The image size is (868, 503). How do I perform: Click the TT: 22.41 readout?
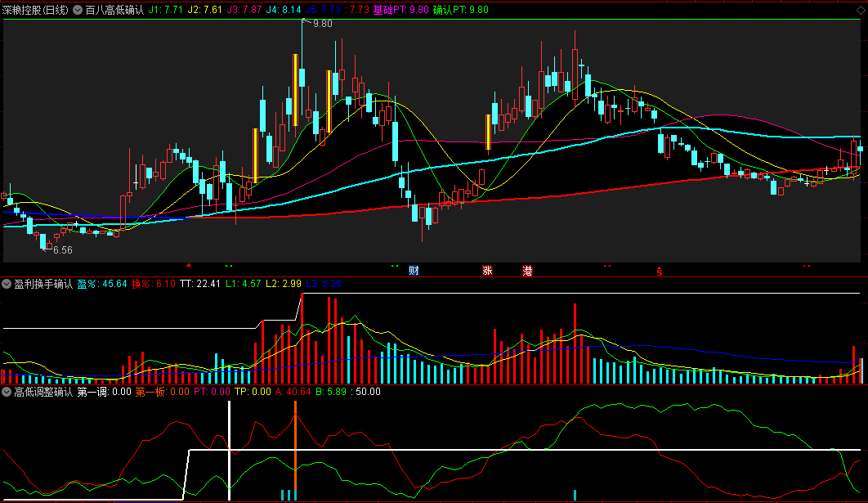coord(200,284)
